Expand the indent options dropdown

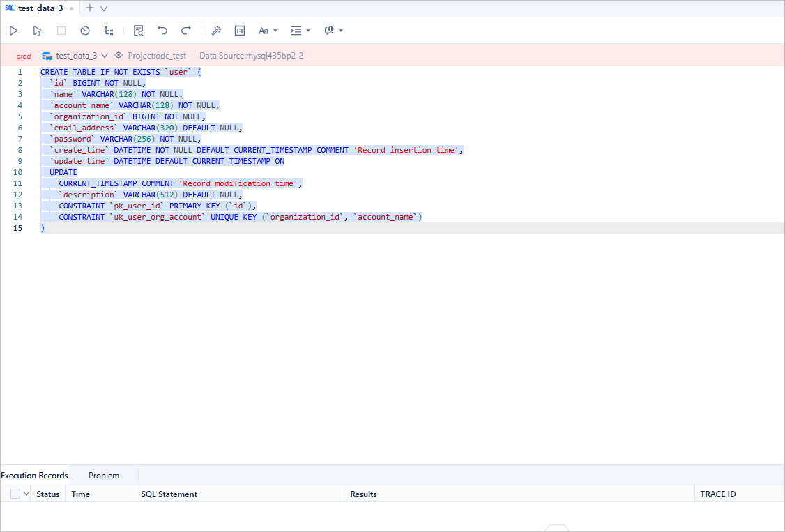300,31
